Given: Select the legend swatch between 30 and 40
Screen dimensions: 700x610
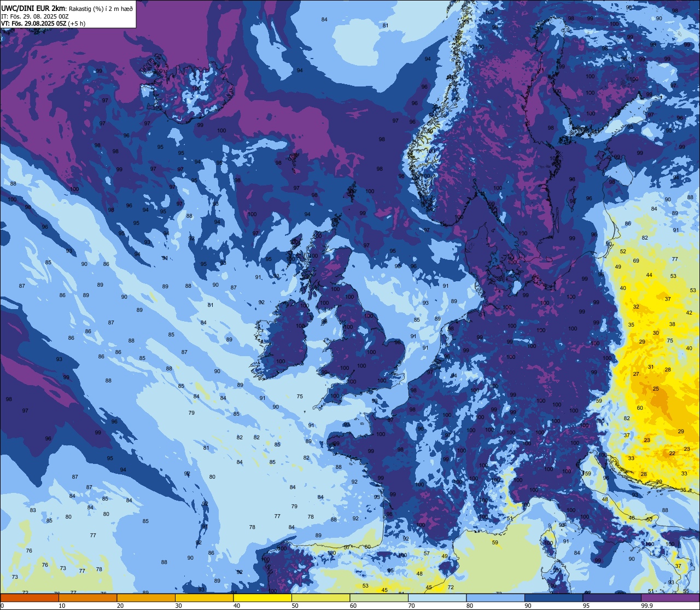Looking at the screenshot, I should point(204,598).
